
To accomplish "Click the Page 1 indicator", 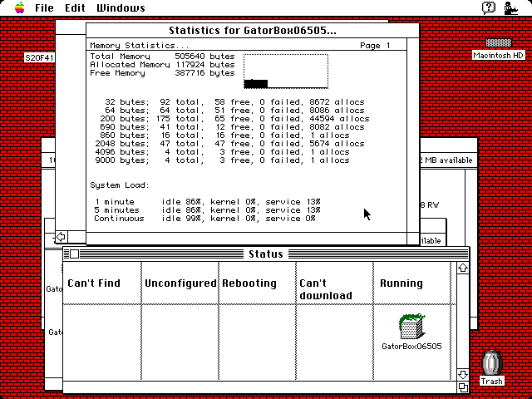I will 375,46.
